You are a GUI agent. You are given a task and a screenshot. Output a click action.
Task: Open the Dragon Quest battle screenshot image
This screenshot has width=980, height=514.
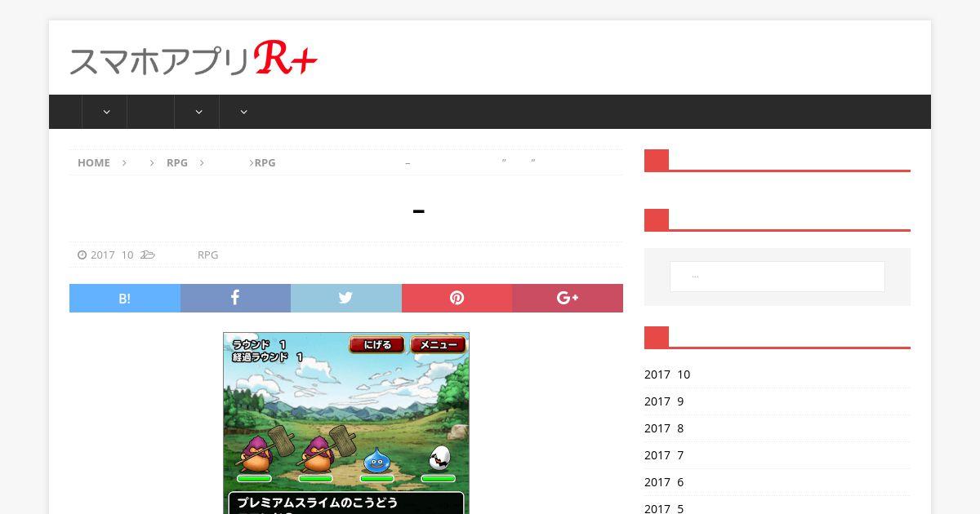click(346, 423)
